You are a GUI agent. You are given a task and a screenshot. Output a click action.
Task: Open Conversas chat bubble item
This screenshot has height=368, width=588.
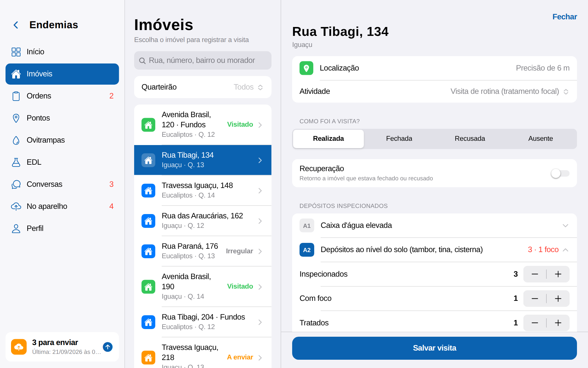(62, 184)
